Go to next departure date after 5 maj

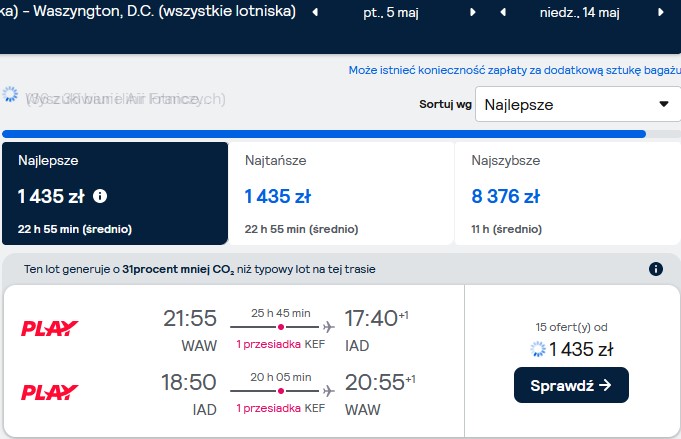tap(473, 12)
